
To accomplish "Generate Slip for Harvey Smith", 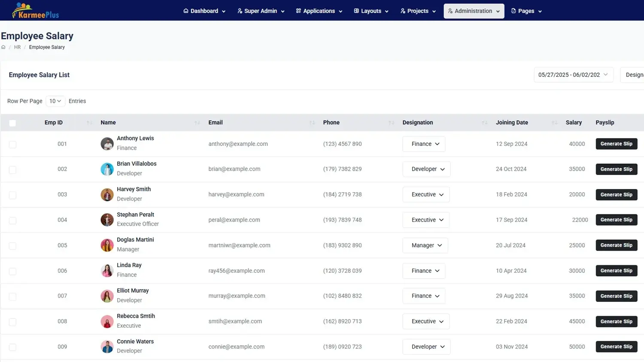I will click(616, 195).
